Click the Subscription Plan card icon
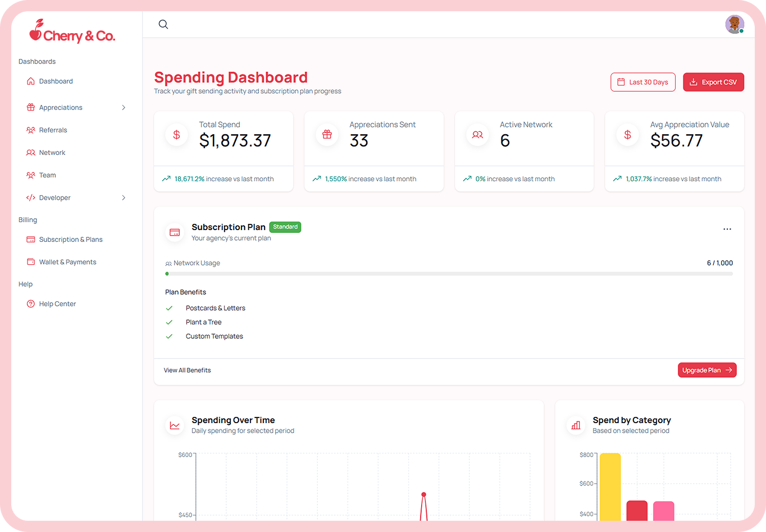This screenshot has height=532, width=766. click(175, 232)
